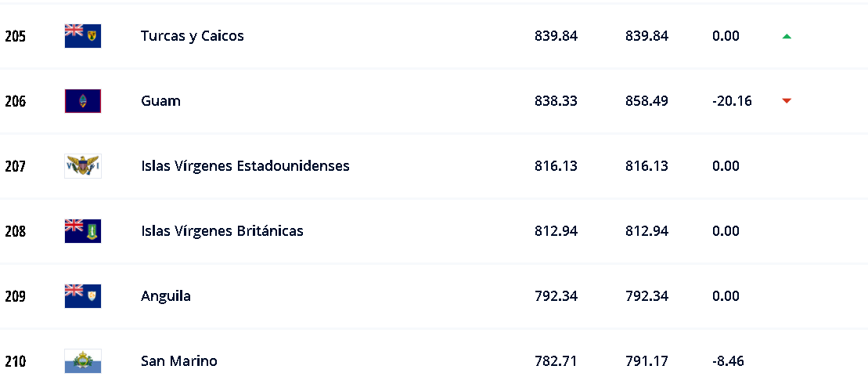Click rank number 205
This screenshot has width=868, height=391.
(15, 36)
